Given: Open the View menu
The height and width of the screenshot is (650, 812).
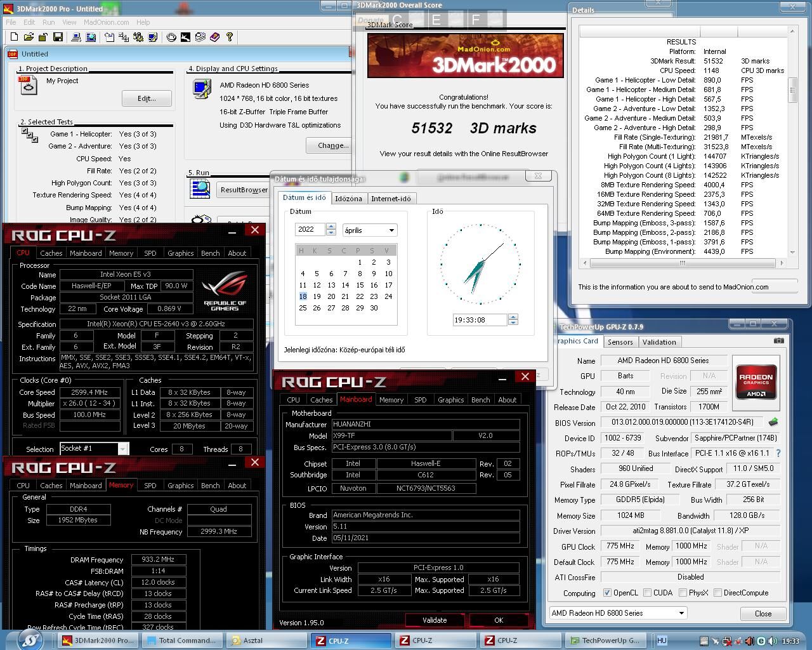Looking at the screenshot, I should pyautogui.click(x=69, y=22).
